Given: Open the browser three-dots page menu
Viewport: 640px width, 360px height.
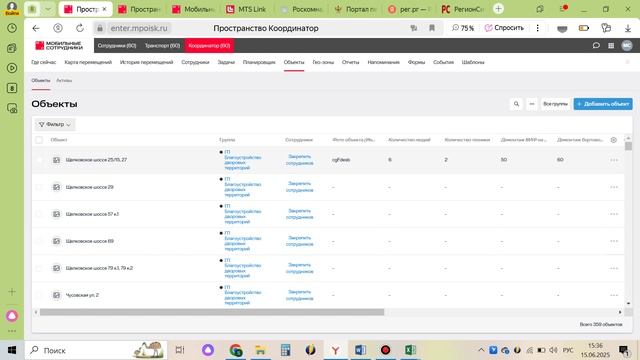Looking at the screenshot, I should coord(538,28).
